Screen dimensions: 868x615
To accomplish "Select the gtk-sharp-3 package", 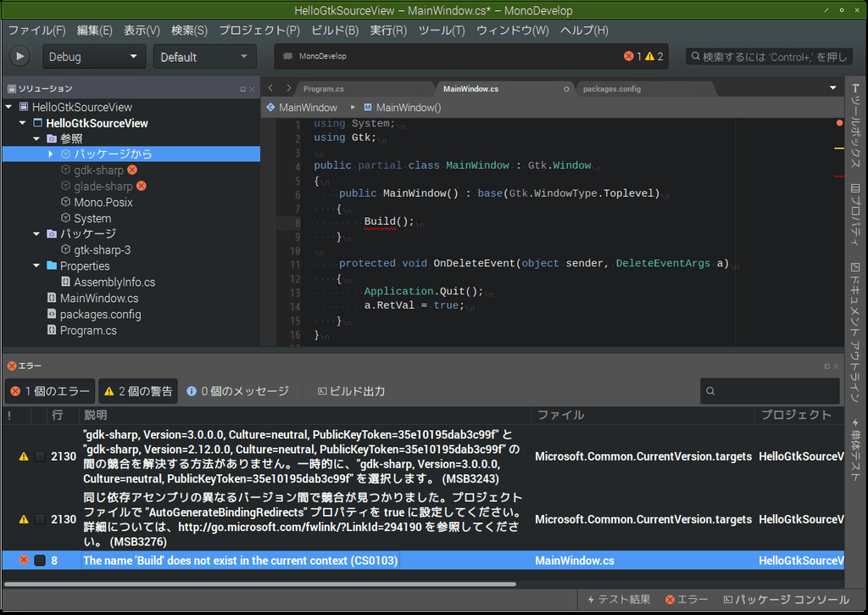I will 103,250.
